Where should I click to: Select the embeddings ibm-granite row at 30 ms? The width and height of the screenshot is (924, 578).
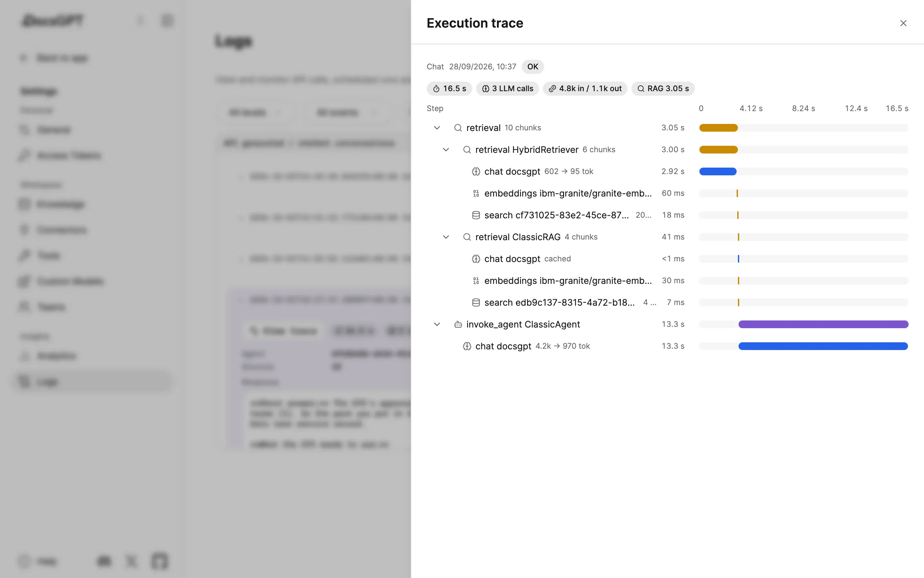click(667, 281)
